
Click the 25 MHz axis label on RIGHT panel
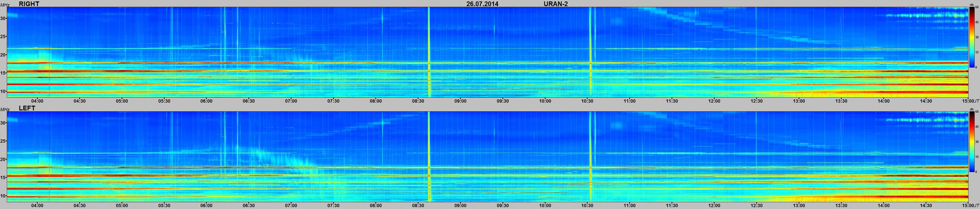(x=3, y=36)
